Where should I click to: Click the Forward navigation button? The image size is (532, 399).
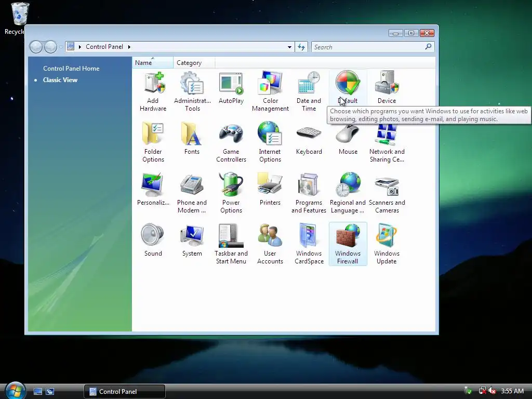(50, 47)
